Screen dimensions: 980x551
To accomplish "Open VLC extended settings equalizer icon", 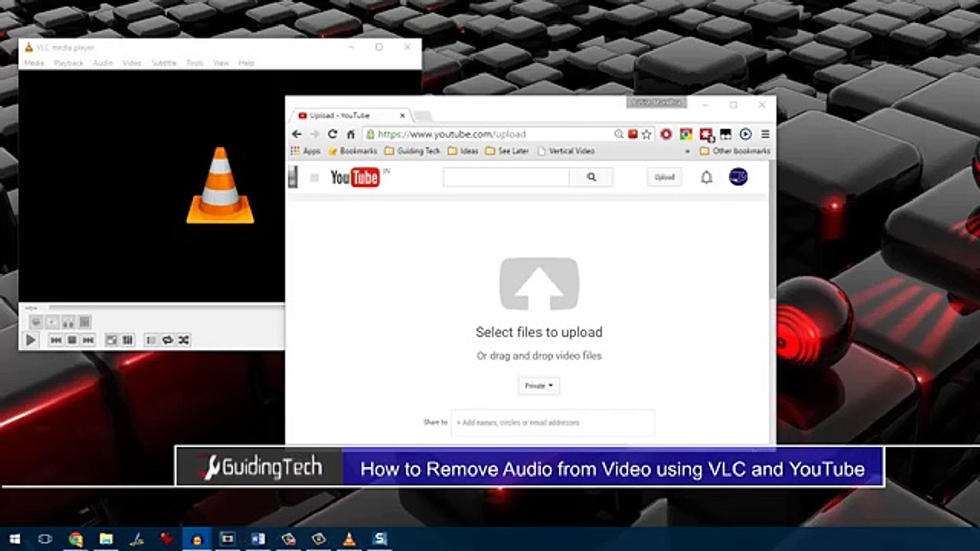I will (x=128, y=340).
